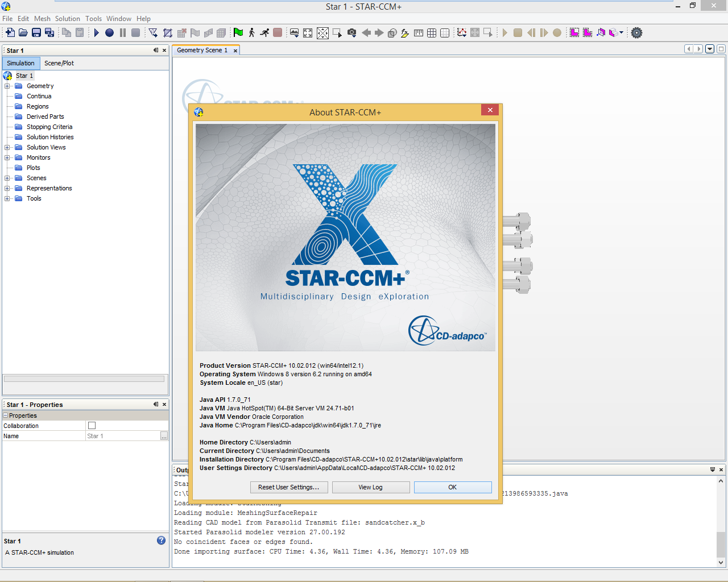Switch to the Scene/Plot tab

59,63
